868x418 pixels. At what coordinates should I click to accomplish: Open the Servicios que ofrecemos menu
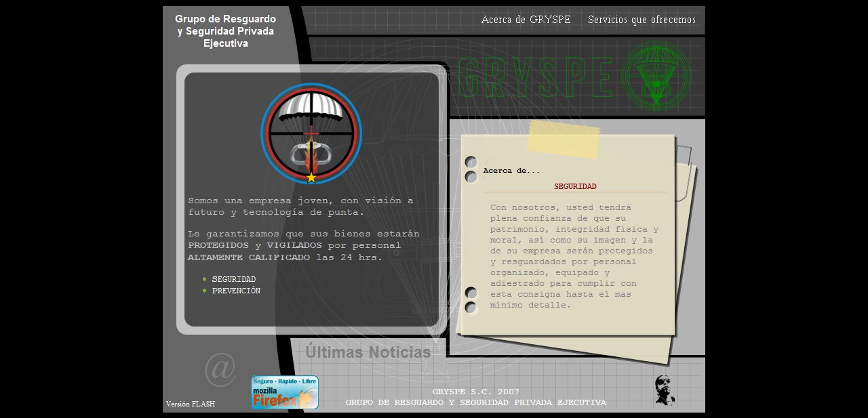point(642,20)
